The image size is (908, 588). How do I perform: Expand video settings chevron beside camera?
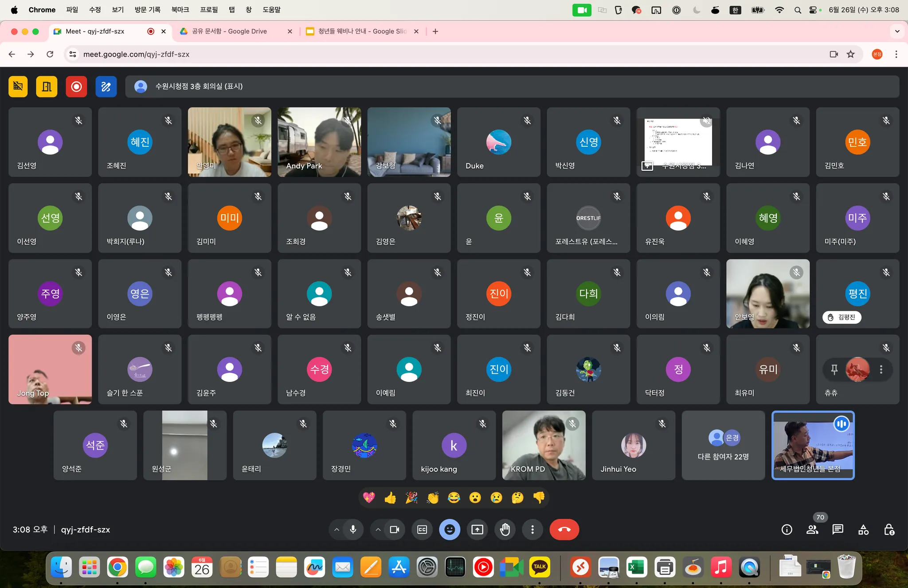click(378, 529)
